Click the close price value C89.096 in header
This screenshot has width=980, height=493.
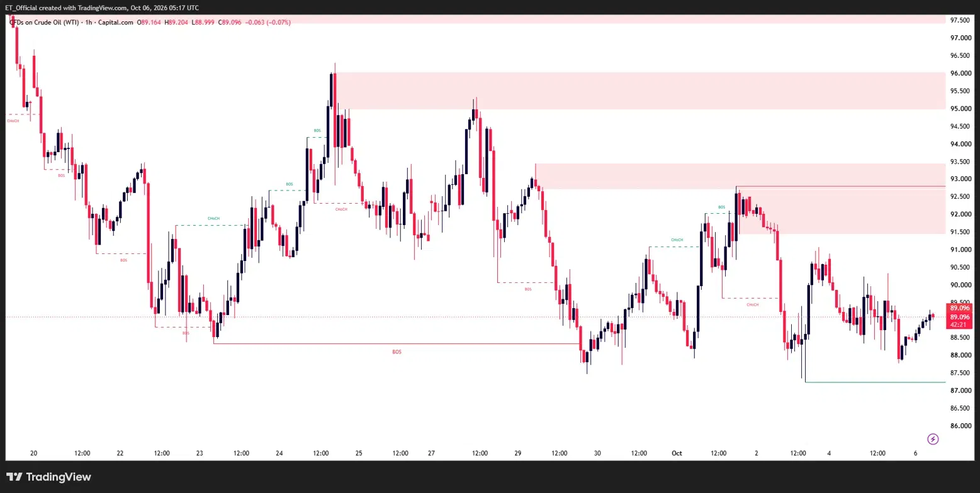coord(230,23)
